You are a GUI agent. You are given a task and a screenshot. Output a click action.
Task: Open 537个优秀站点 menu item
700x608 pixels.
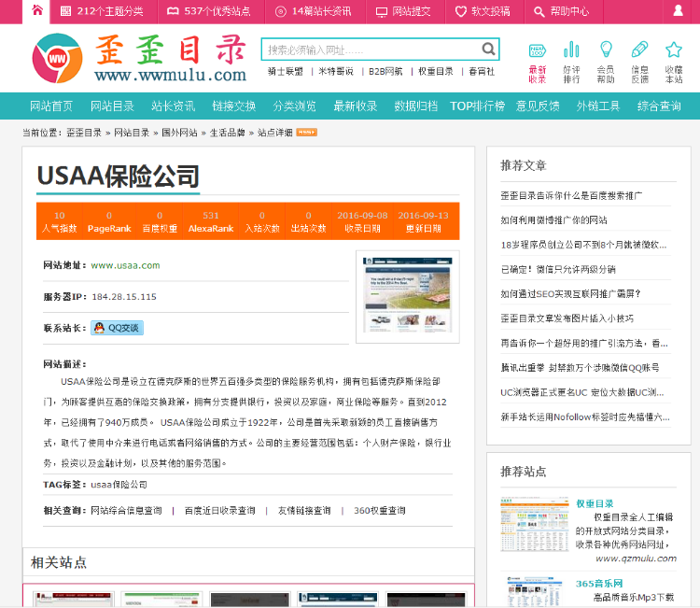pyautogui.click(x=209, y=11)
